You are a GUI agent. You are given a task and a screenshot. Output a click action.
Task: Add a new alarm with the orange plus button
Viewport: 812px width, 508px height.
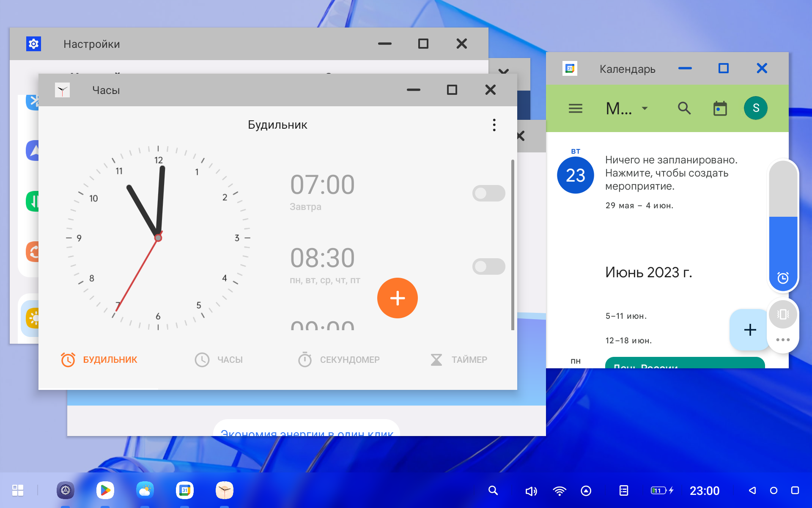tap(397, 298)
